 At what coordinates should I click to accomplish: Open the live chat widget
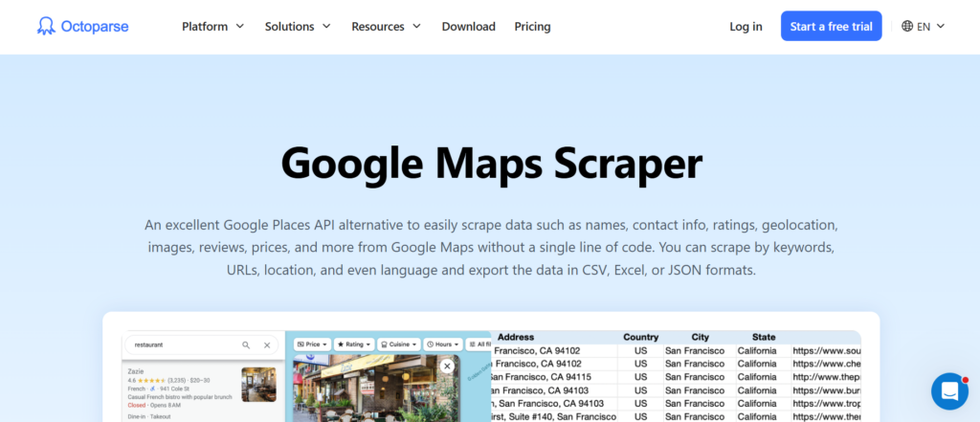click(x=949, y=391)
